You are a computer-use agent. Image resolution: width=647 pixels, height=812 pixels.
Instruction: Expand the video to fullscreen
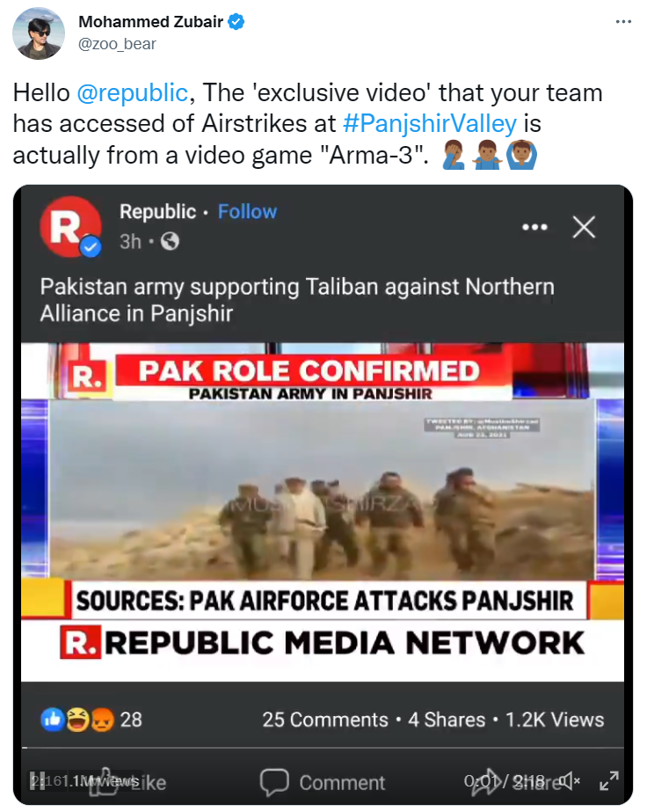pos(608,780)
